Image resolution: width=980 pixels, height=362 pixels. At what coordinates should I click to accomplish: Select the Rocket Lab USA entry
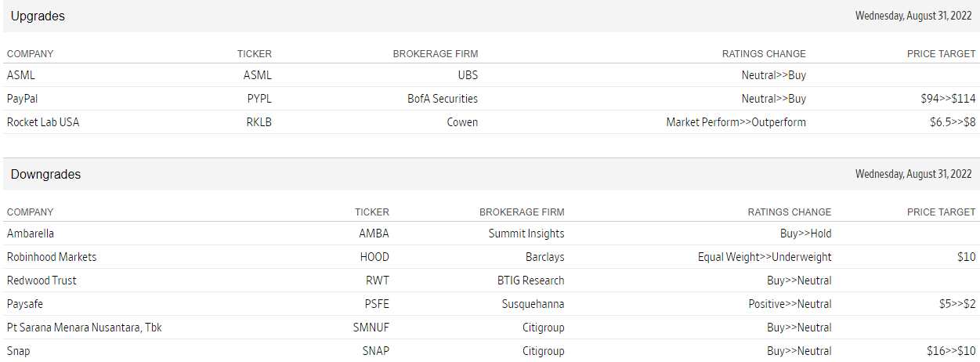43,123
